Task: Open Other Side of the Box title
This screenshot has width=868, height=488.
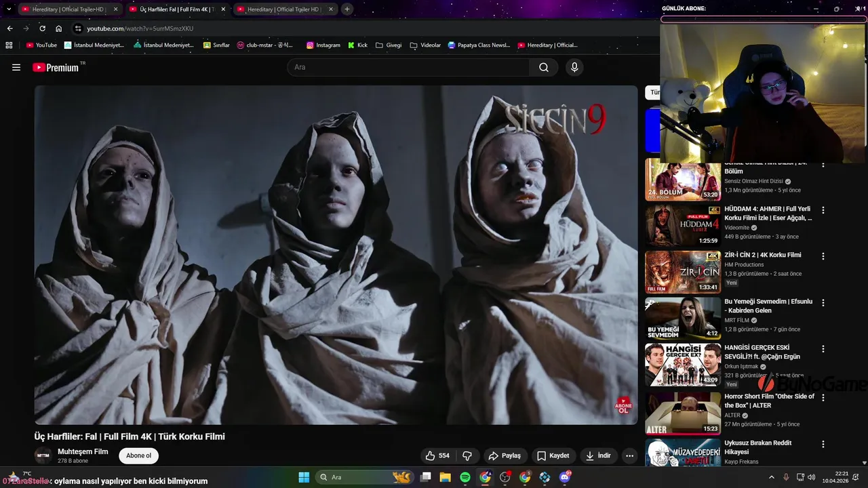Action: (x=769, y=401)
